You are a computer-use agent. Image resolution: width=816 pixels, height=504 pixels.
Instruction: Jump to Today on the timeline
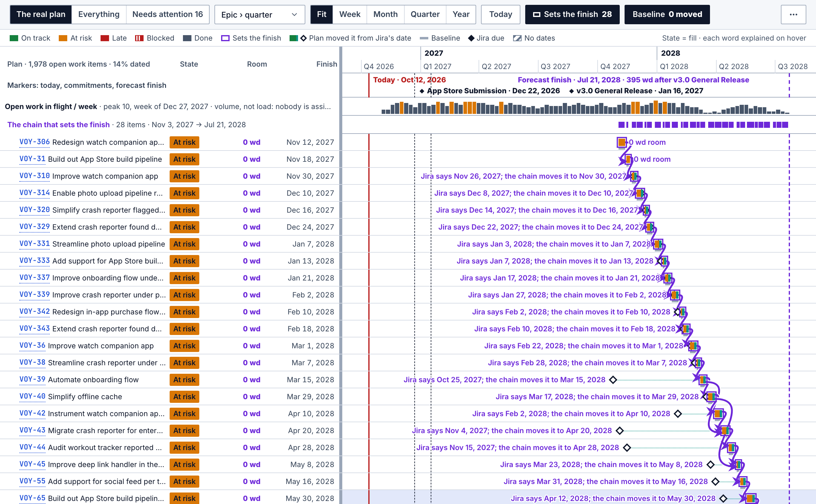500,14
